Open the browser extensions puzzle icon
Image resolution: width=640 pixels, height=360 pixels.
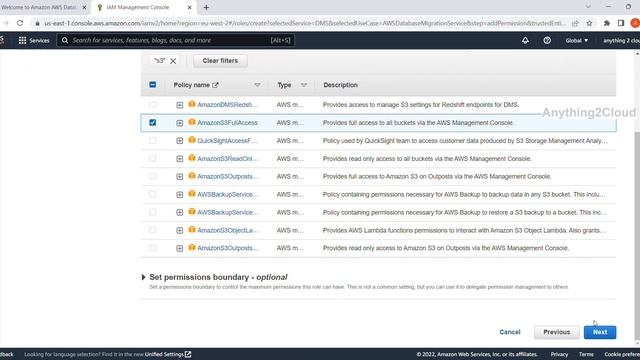pyautogui.click(x=607, y=23)
